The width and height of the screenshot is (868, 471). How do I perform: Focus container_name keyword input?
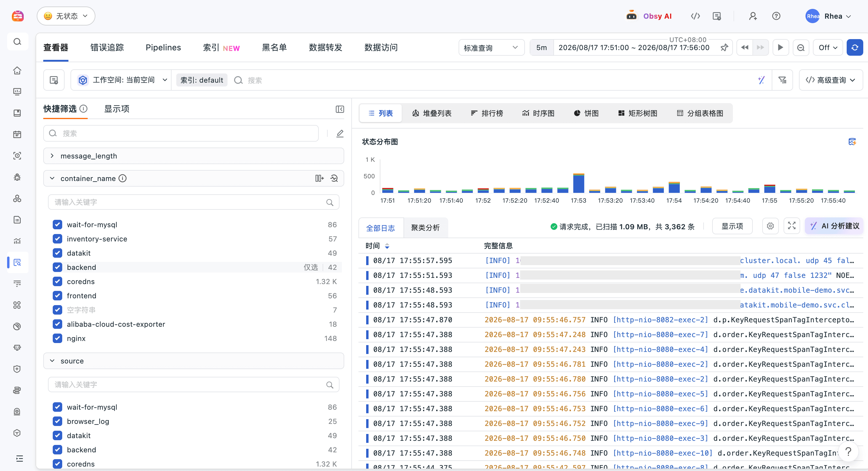(193, 202)
